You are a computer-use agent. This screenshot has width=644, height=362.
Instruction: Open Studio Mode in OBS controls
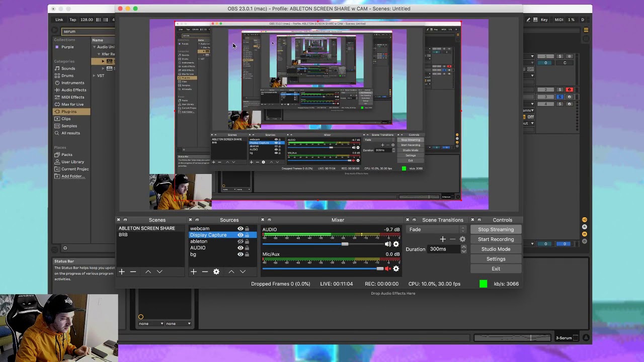pyautogui.click(x=496, y=249)
